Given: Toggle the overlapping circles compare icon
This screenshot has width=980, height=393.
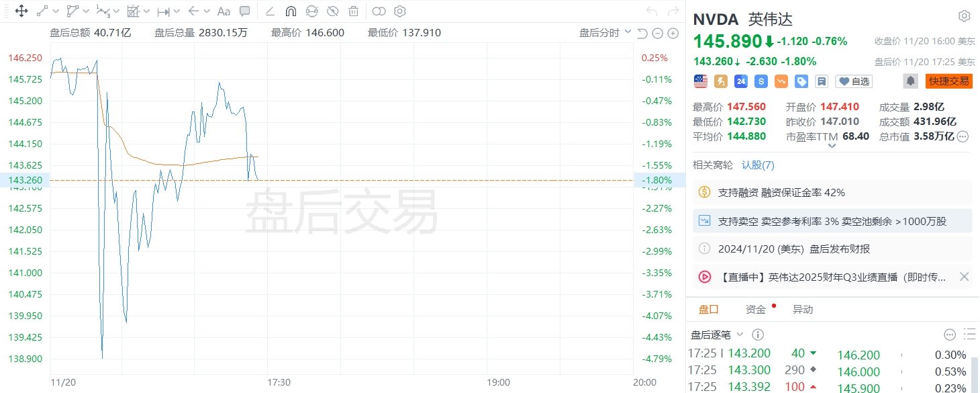Looking at the screenshot, I should click(x=379, y=11).
